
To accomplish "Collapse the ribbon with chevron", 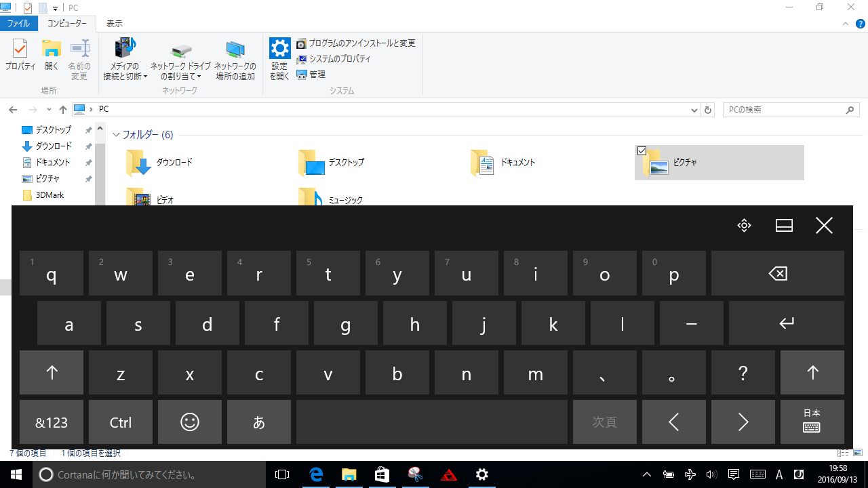I will coord(846,24).
